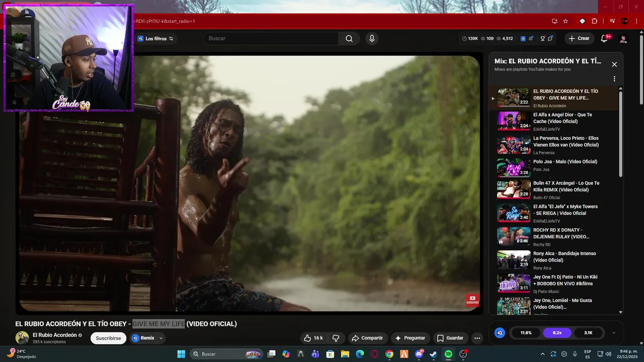644x362 pixels.
Task: Open OBS Studio from the taskbar
Action: click(463, 354)
